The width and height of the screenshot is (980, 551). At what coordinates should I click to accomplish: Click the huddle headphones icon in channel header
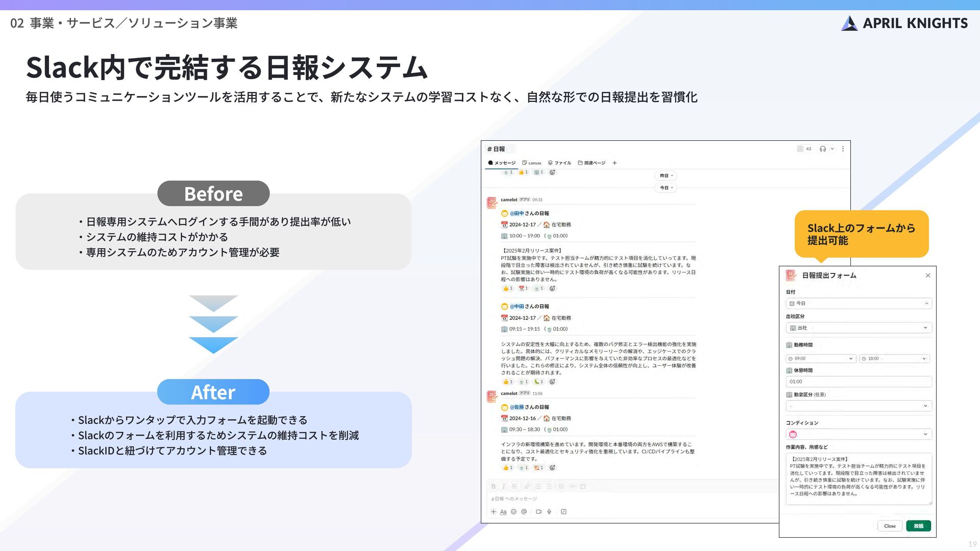click(822, 149)
